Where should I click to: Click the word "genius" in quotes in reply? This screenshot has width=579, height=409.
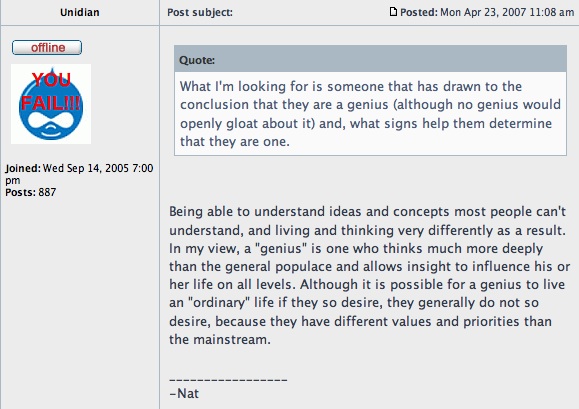(281, 248)
